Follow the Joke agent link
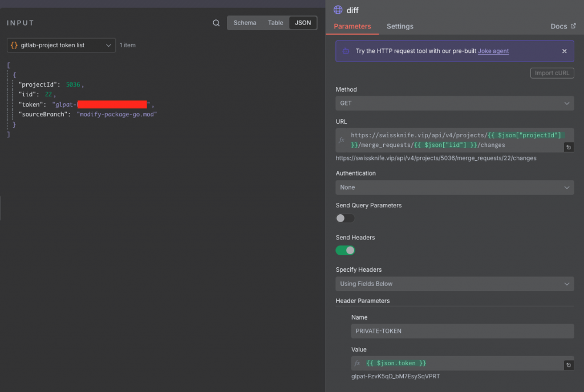 pos(493,51)
